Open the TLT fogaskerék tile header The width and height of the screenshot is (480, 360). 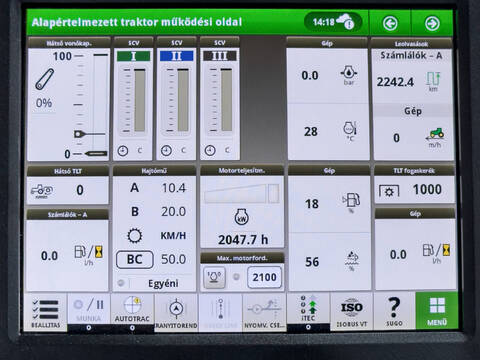pyautogui.click(x=414, y=171)
